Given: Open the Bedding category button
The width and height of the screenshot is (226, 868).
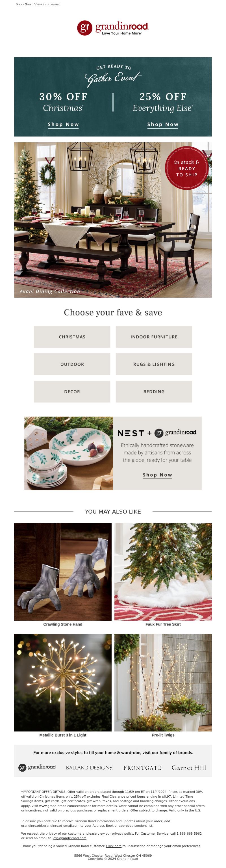Looking at the screenshot, I should pyautogui.click(x=154, y=391).
